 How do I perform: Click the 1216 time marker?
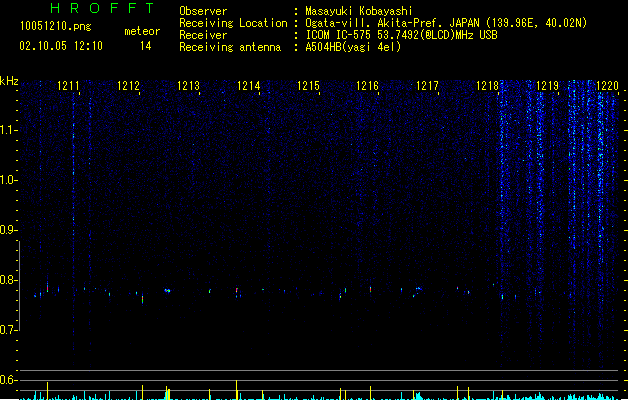pos(367,86)
